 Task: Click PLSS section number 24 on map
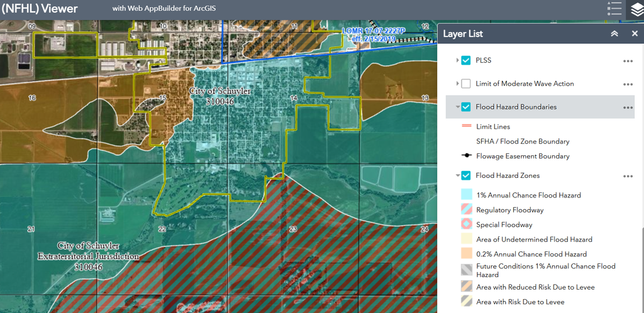coord(425,229)
